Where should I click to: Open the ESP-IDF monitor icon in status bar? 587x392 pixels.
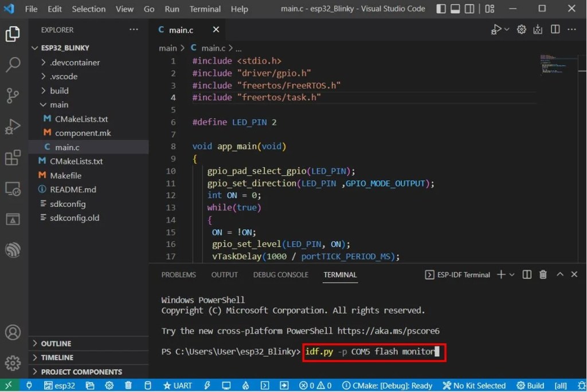(226, 385)
